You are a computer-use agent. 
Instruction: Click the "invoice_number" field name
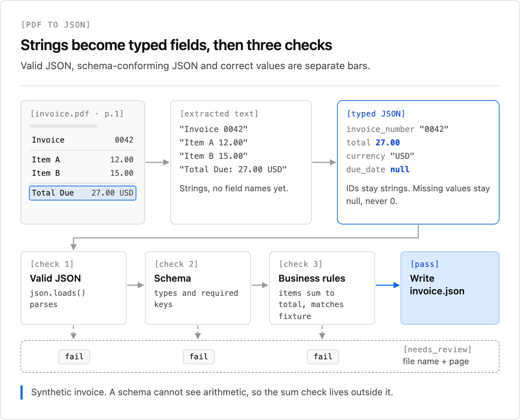(380, 129)
